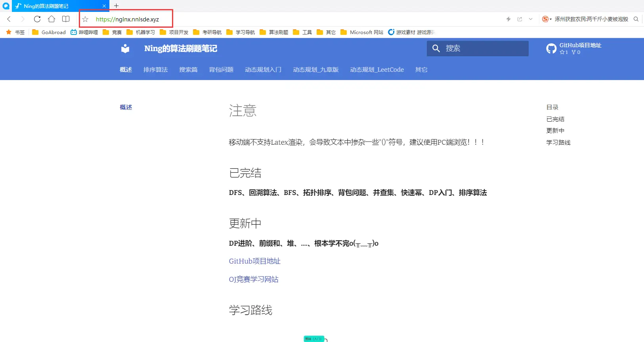Click the Sogou search engine icon
Viewport: 644px width, 342px height.
click(545, 19)
